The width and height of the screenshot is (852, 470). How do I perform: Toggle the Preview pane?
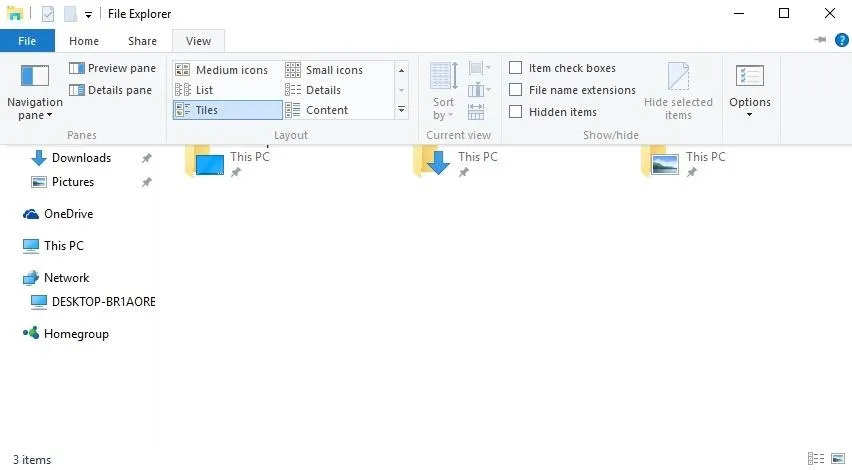pos(112,68)
